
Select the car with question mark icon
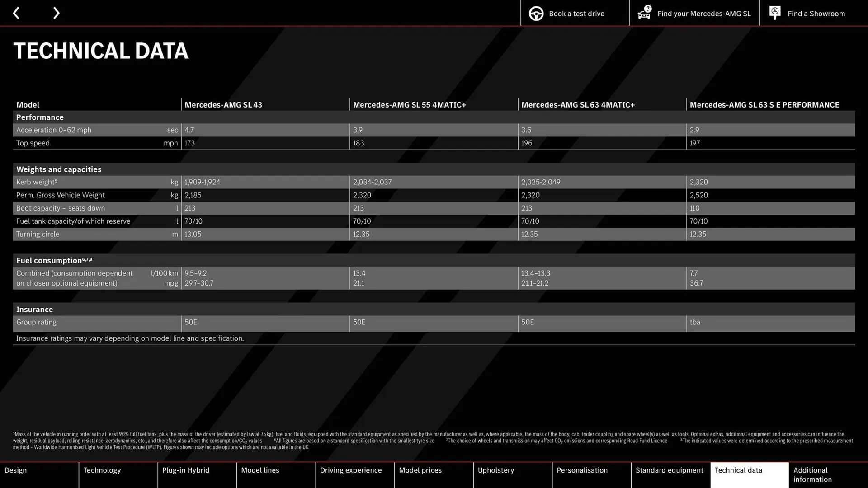coord(644,13)
